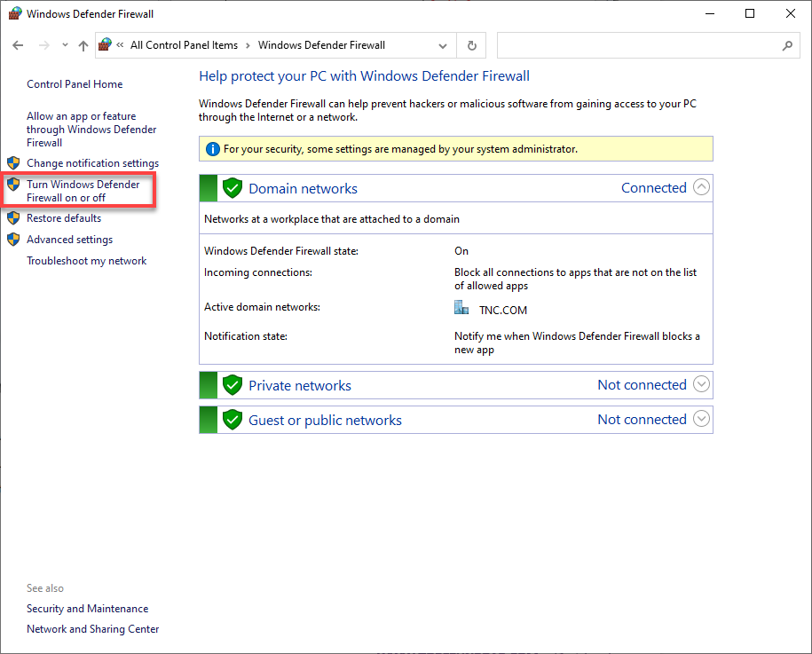Image resolution: width=812 pixels, height=654 pixels.
Task: Click the See also label
Action: pyautogui.click(x=45, y=588)
